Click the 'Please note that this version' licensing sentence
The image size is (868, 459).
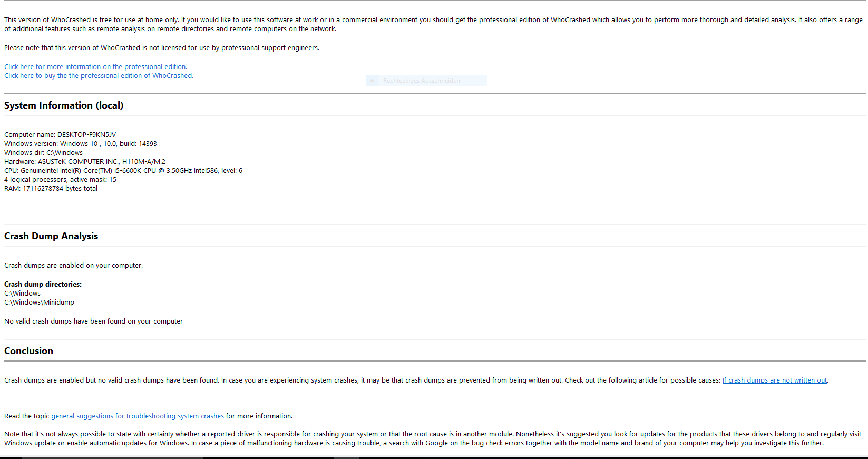click(162, 48)
